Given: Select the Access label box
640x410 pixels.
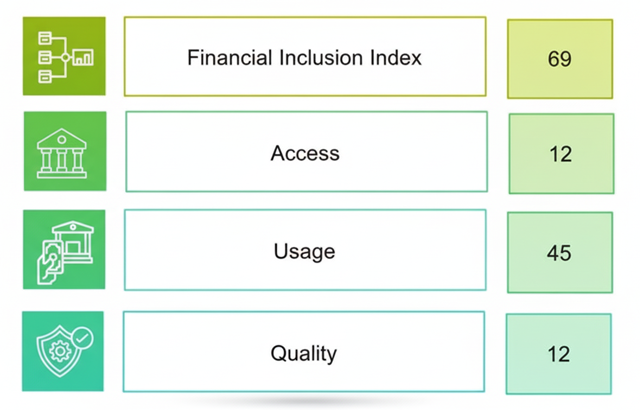Looking at the screenshot, I should (306, 151).
